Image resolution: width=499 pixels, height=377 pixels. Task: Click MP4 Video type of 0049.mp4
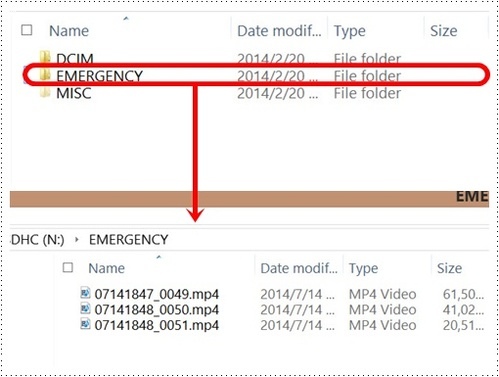pyautogui.click(x=382, y=294)
